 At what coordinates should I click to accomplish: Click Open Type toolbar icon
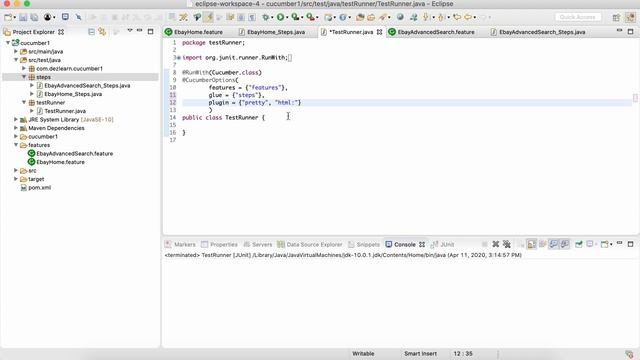point(360,17)
